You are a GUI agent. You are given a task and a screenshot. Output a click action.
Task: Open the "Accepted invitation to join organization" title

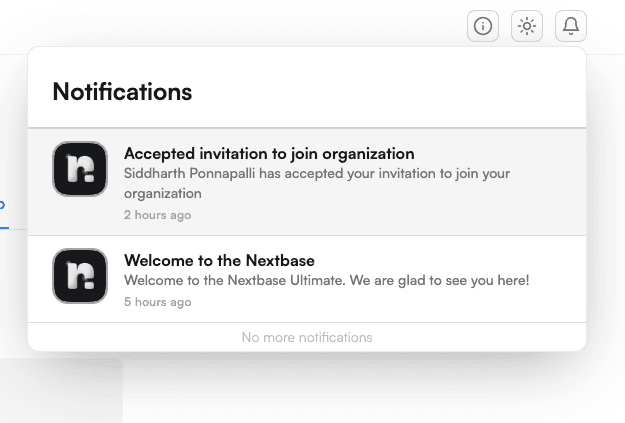pyautogui.click(x=269, y=154)
